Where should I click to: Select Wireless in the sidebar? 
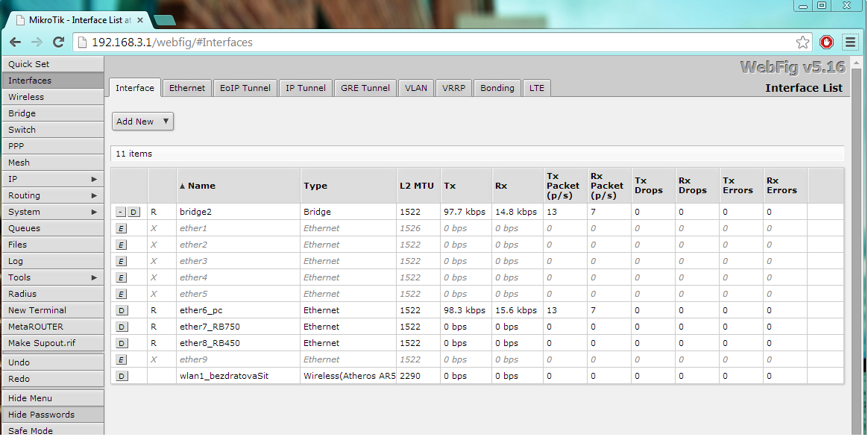(53, 97)
